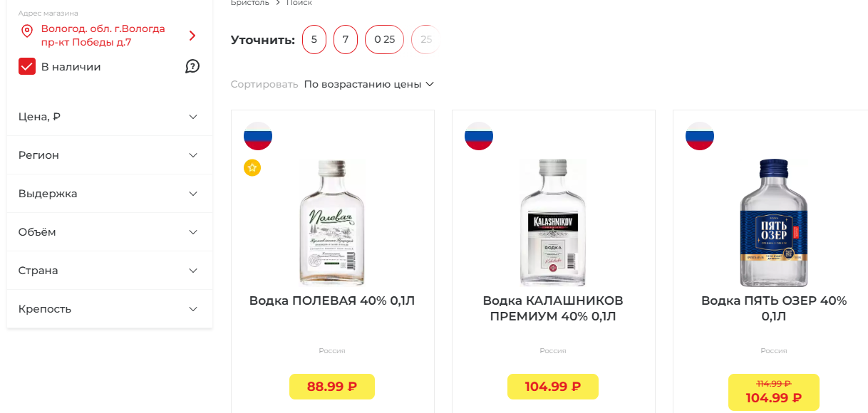868x413 pixels.
Task: Select the «0 25» refine filter chip
Action: pos(384,40)
